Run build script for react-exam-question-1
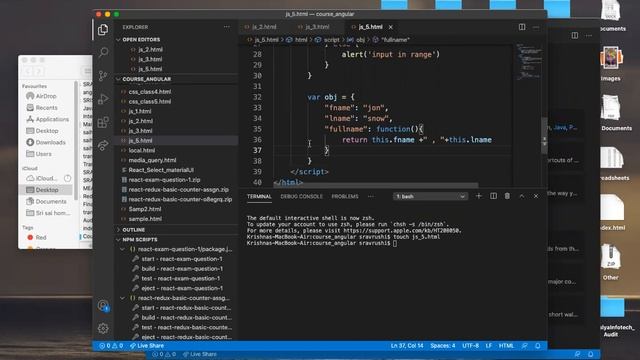 point(182,269)
